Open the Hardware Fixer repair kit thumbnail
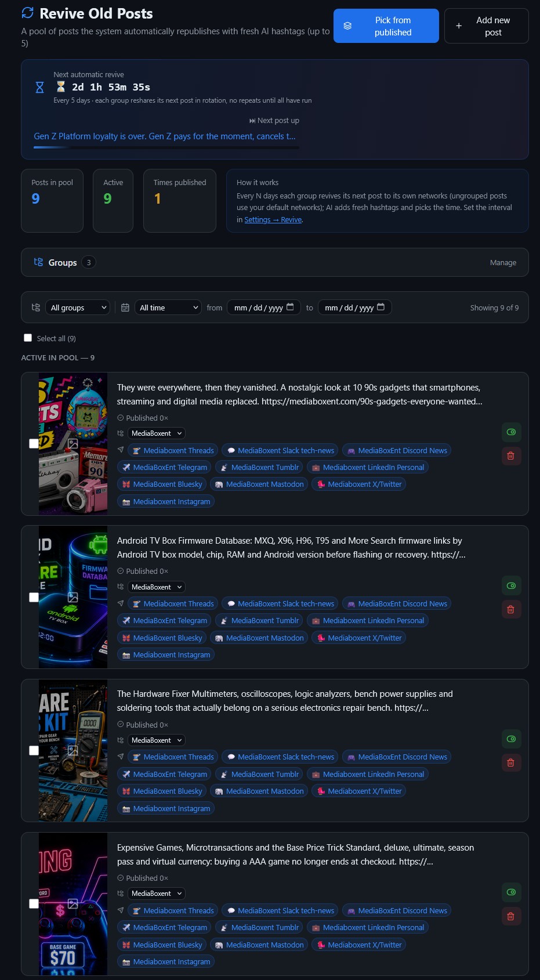Viewport: 540px width, 980px height. [x=73, y=750]
